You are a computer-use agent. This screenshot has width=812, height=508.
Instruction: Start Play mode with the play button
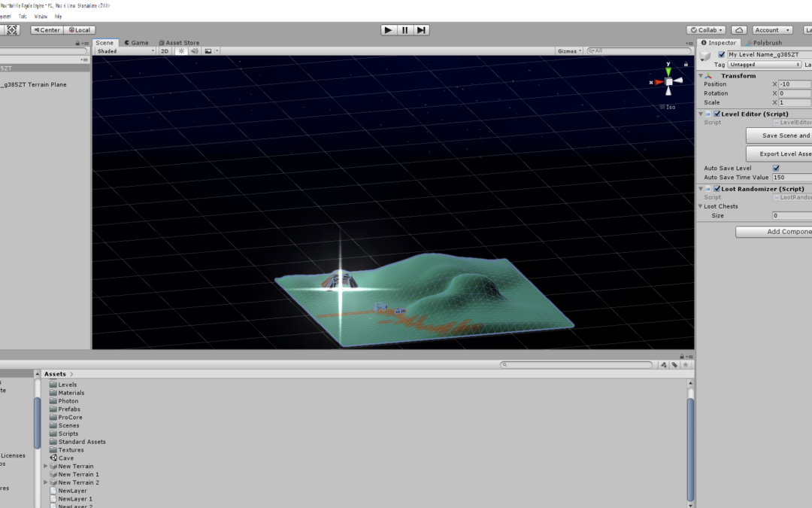click(x=388, y=30)
